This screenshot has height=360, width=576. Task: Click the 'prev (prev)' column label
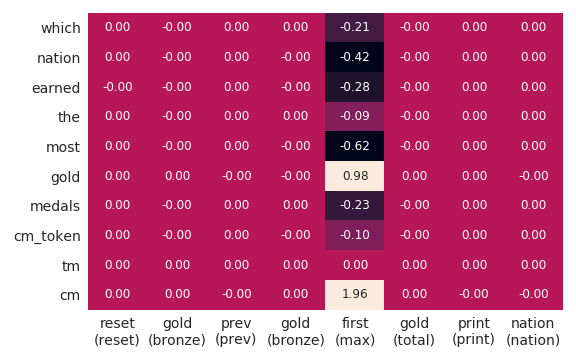(236, 331)
